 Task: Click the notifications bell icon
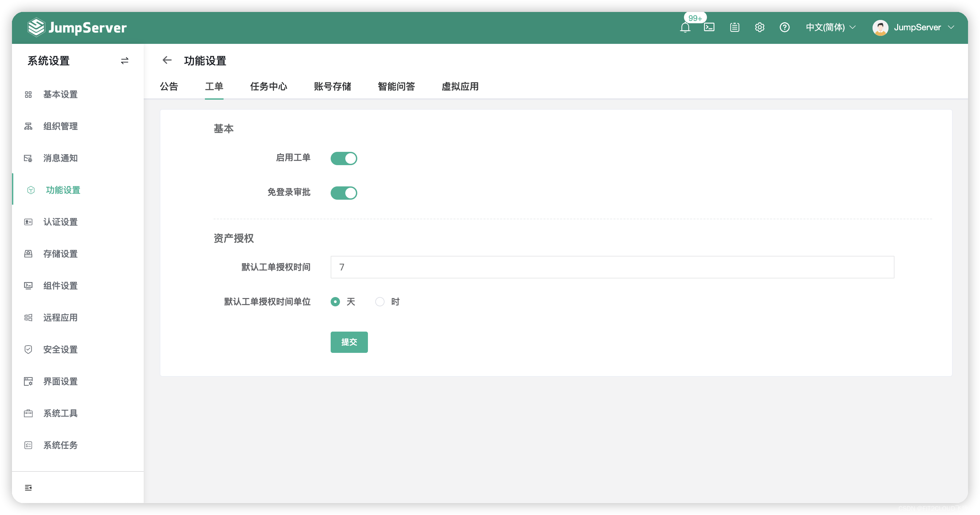(685, 27)
